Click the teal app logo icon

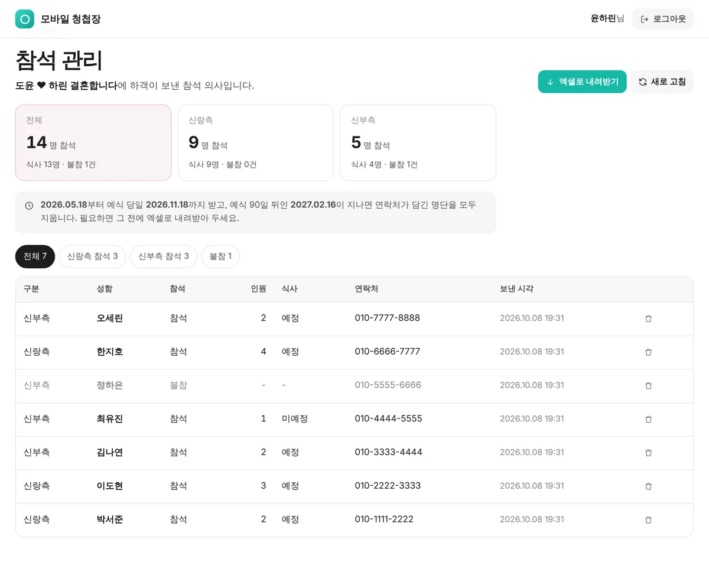(25, 19)
